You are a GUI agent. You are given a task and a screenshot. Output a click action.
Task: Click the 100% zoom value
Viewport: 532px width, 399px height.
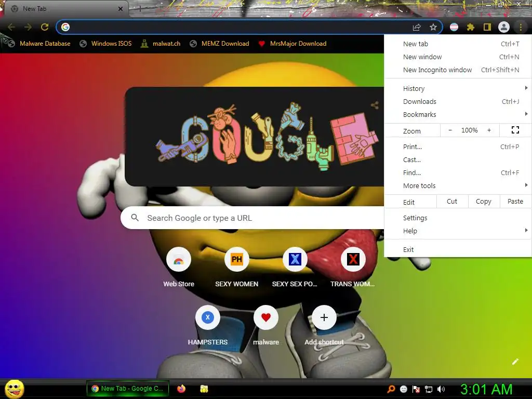(469, 130)
